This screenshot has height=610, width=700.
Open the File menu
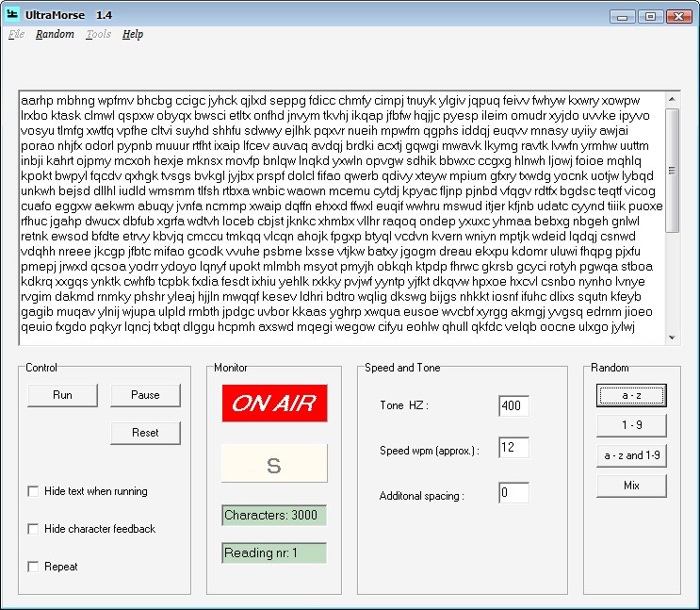[17, 34]
